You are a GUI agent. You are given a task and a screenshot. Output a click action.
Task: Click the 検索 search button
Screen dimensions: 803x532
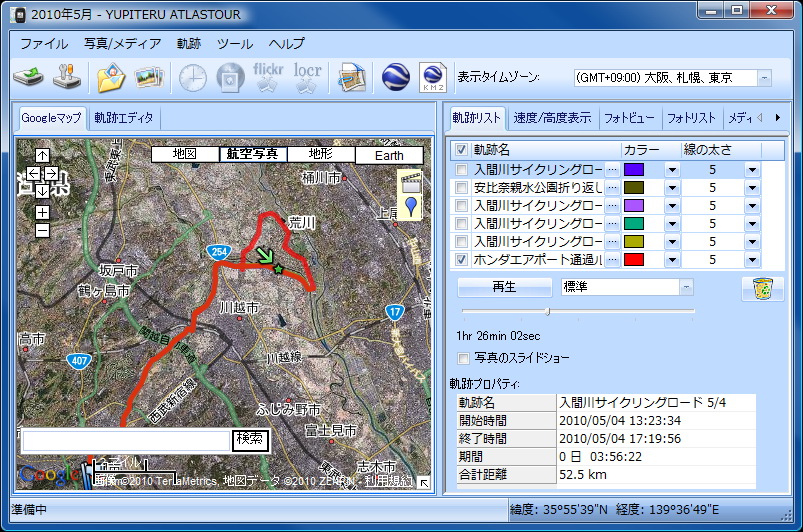click(x=250, y=439)
